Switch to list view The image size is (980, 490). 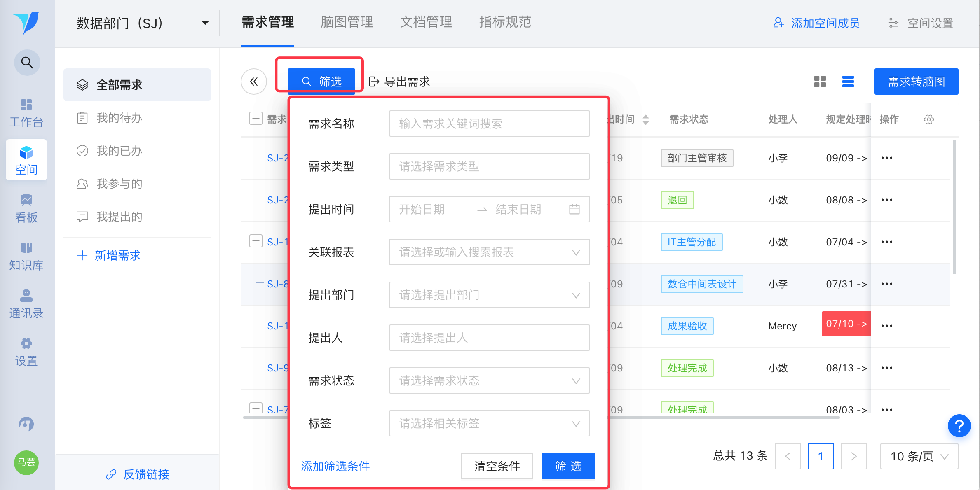(x=848, y=82)
